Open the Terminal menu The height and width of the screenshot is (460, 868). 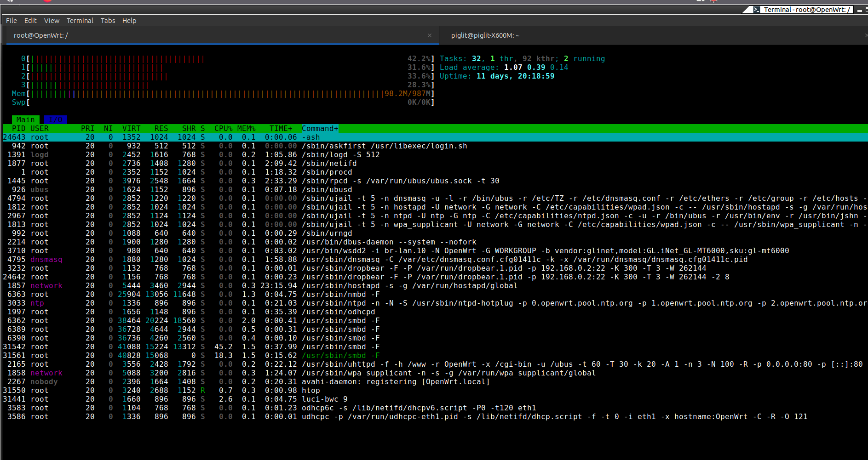click(80, 21)
